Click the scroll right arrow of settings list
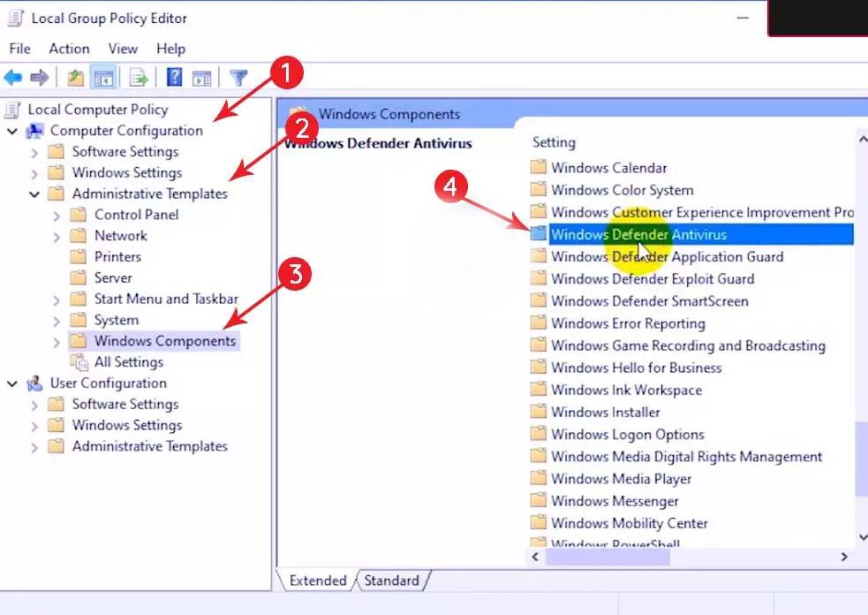Screen dimensions: 868x615 (x=844, y=557)
